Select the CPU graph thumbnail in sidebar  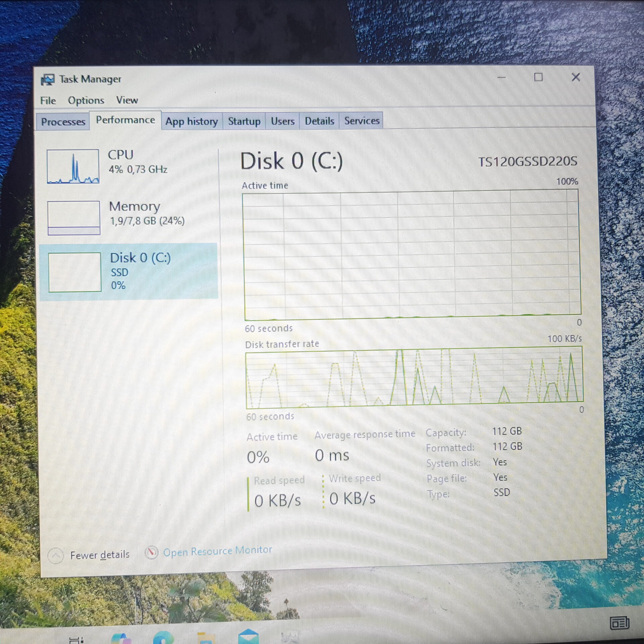click(73, 166)
